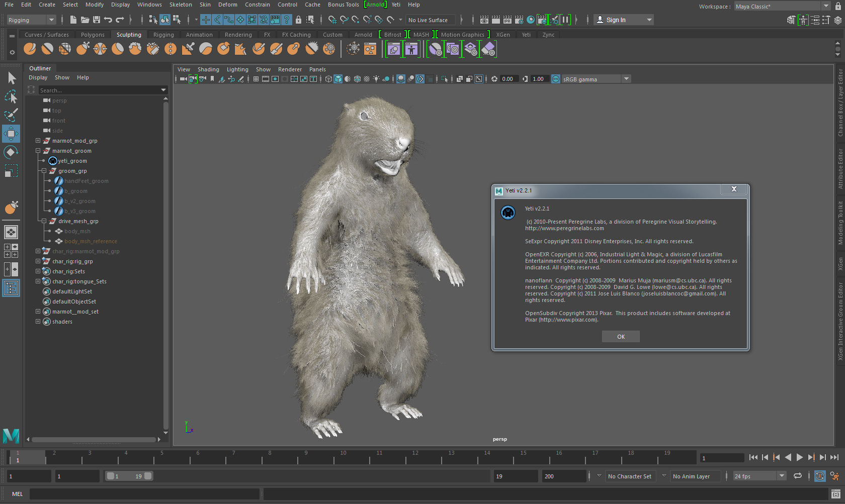Toggle playback loop mode
The image size is (845, 504).
[x=798, y=476]
